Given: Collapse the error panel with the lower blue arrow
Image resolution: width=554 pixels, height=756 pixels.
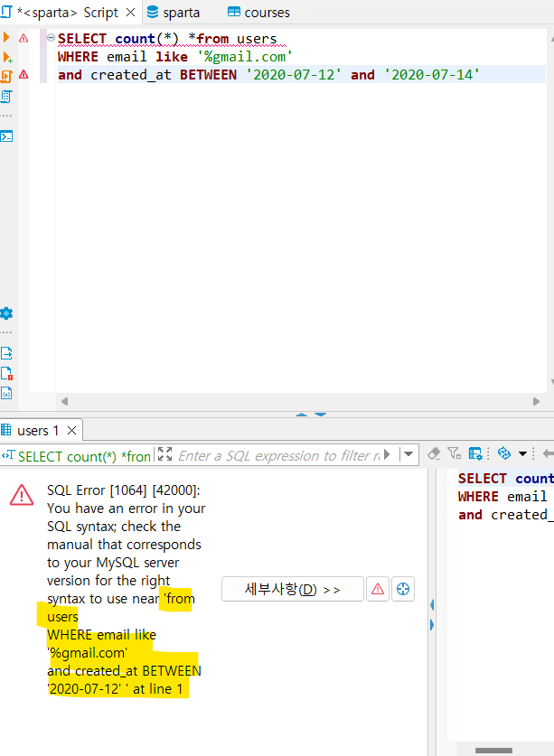Looking at the screenshot, I should coord(432,625).
